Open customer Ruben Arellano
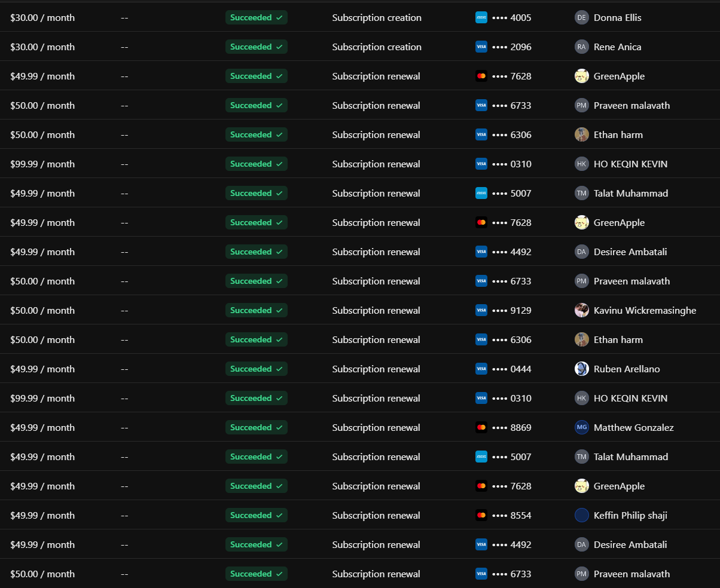 [x=627, y=369]
